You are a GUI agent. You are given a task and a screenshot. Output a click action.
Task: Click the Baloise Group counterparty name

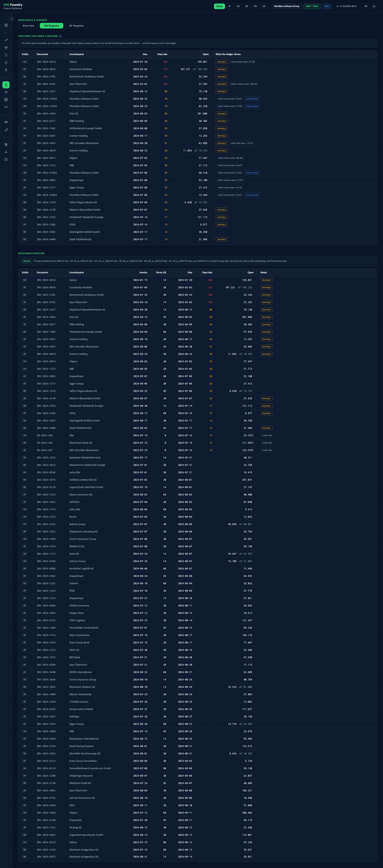tap(78, 524)
